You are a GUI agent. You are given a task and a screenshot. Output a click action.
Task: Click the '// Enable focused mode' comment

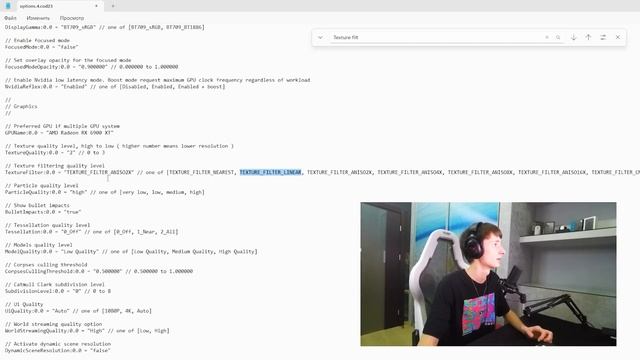click(x=37, y=40)
